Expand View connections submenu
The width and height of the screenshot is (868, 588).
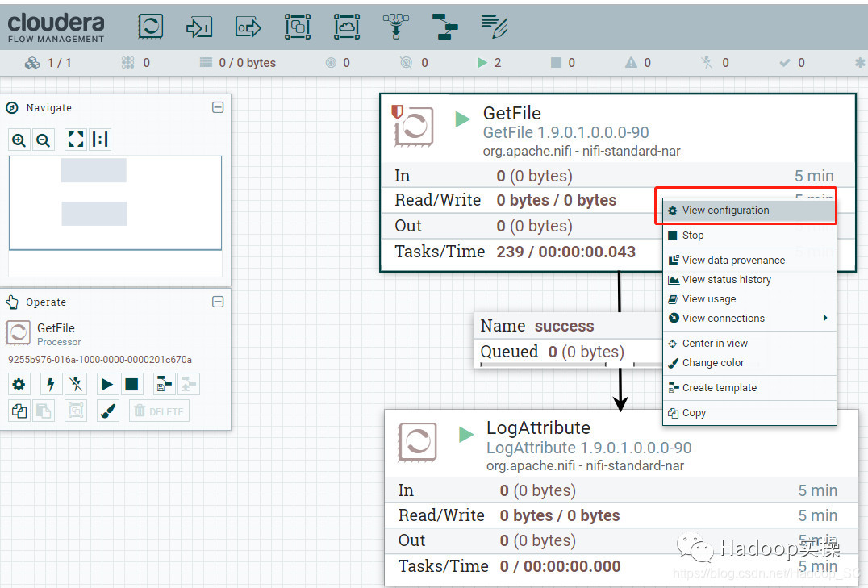pyautogui.click(x=749, y=319)
